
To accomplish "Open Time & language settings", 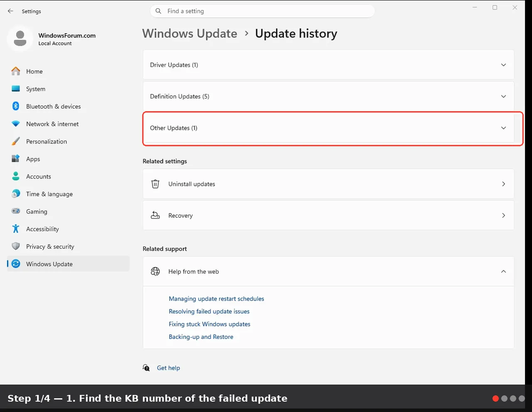I will pos(68,194).
